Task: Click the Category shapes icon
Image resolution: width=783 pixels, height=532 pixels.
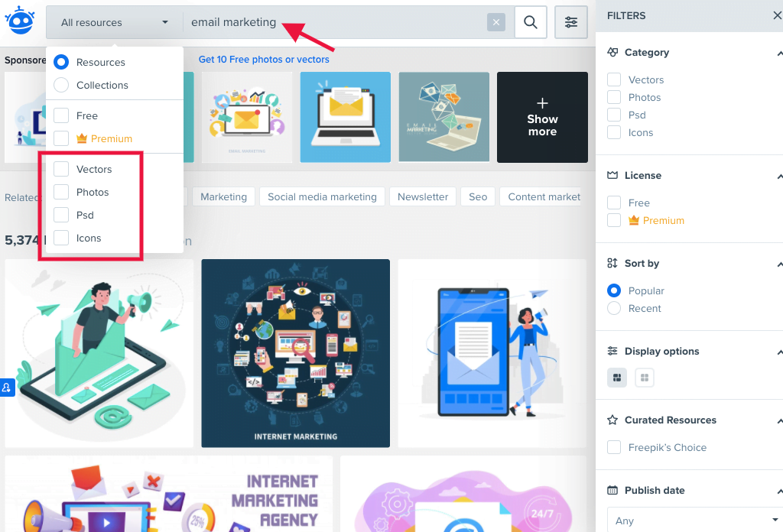Action: [612, 52]
